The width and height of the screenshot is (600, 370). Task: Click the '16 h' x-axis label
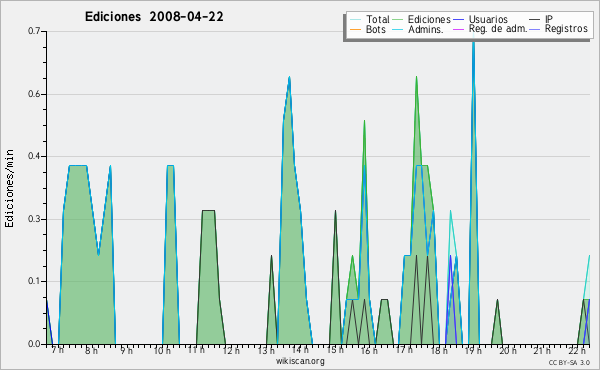point(369,350)
